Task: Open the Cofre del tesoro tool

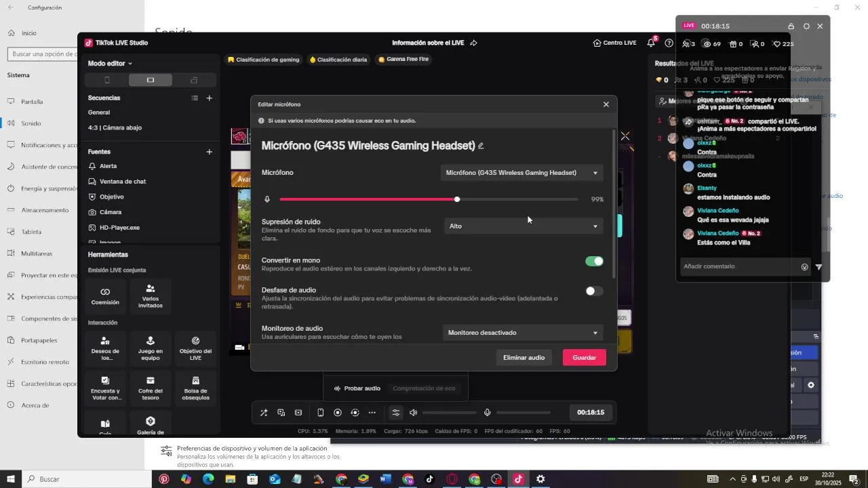Action: pyautogui.click(x=151, y=388)
